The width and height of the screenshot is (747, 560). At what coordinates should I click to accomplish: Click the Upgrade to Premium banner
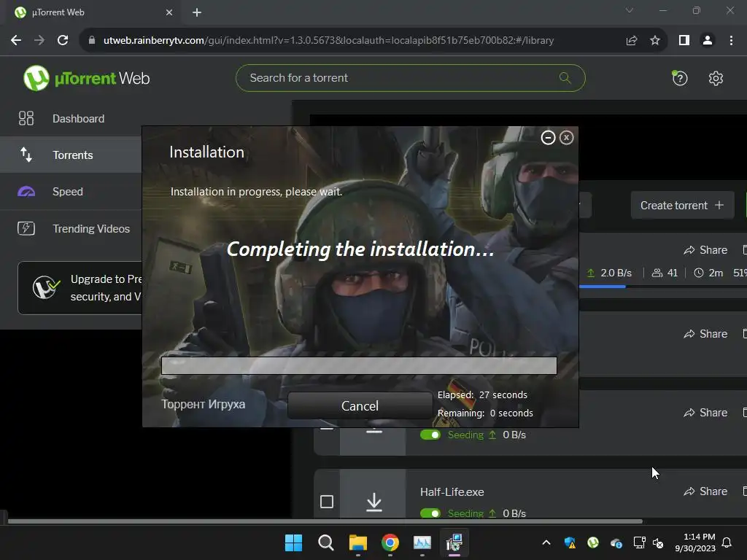tap(80, 288)
